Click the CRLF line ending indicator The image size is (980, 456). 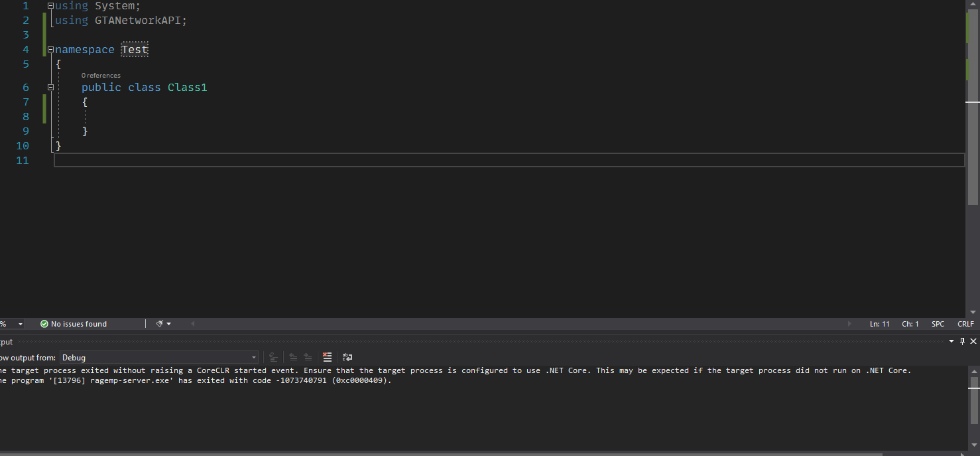click(965, 323)
